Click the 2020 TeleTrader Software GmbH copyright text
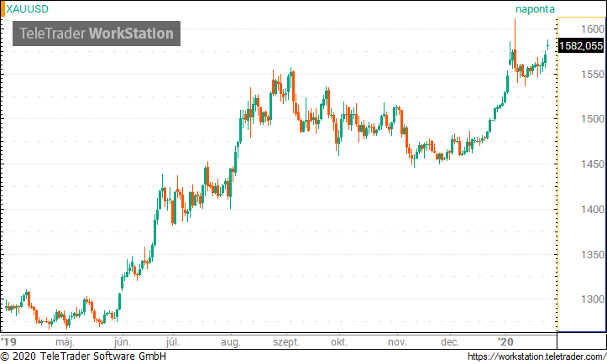The width and height of the screenshot is (607, 364). [x=83, y=356]
